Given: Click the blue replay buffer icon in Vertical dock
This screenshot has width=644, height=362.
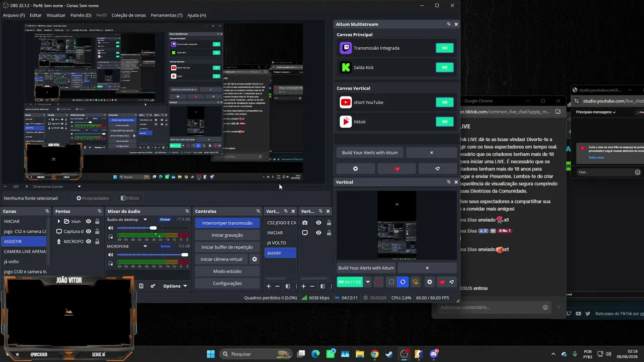Looking at the screenshot, I should tap(403, 282).
